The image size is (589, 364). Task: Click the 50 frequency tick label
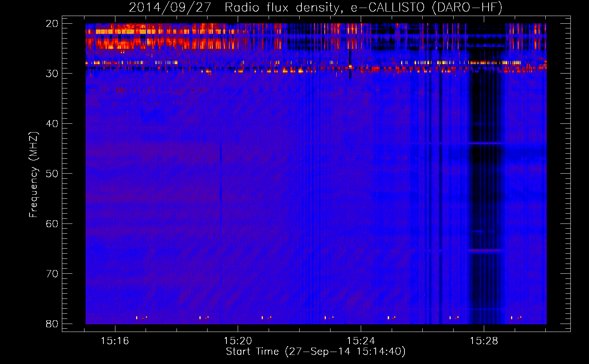[52, 174]
